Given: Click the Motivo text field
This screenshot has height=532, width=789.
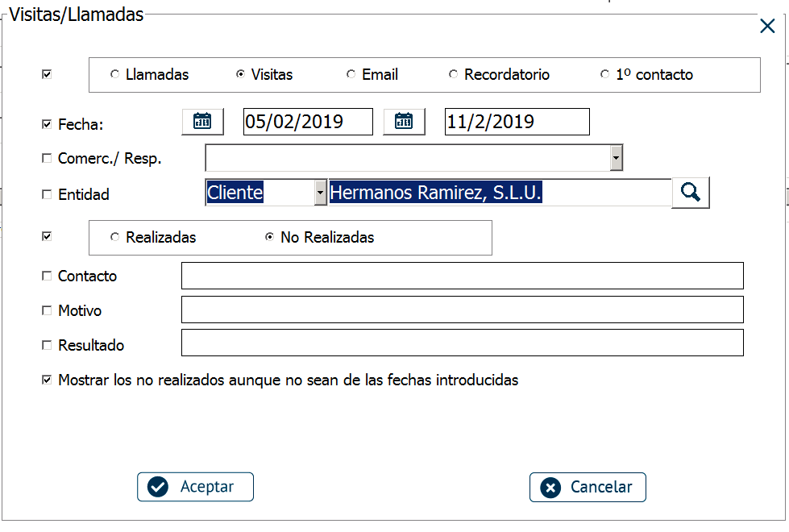Looking at the screenshot, I should click(462, 310).
